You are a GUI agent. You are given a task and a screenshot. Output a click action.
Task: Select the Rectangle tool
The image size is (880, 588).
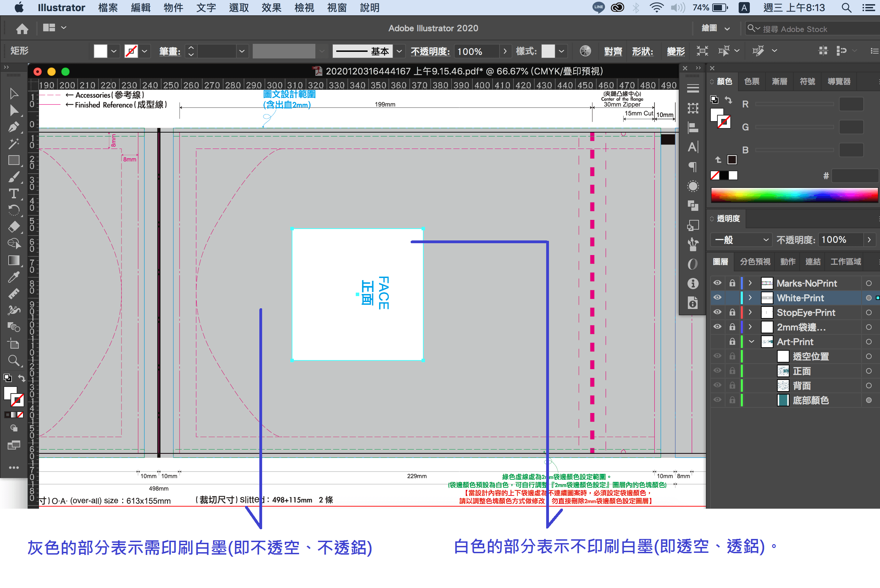pyautogui.click(x=14, y=160)
